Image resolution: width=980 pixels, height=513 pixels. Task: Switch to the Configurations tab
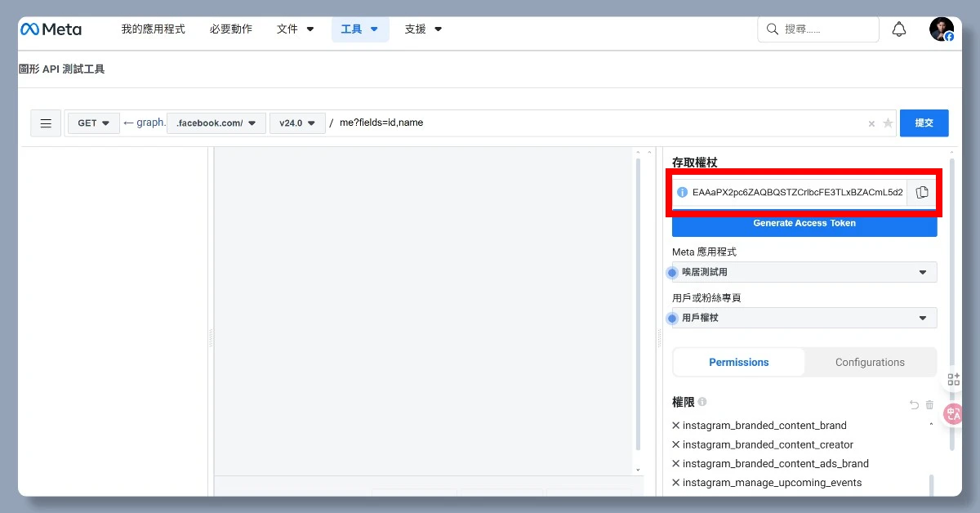click(870, 362)
